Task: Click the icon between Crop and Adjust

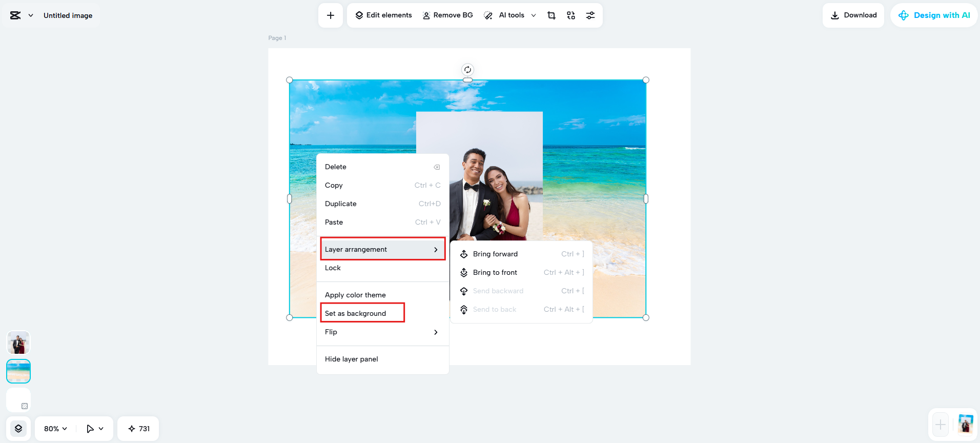Action: point(571,15)
